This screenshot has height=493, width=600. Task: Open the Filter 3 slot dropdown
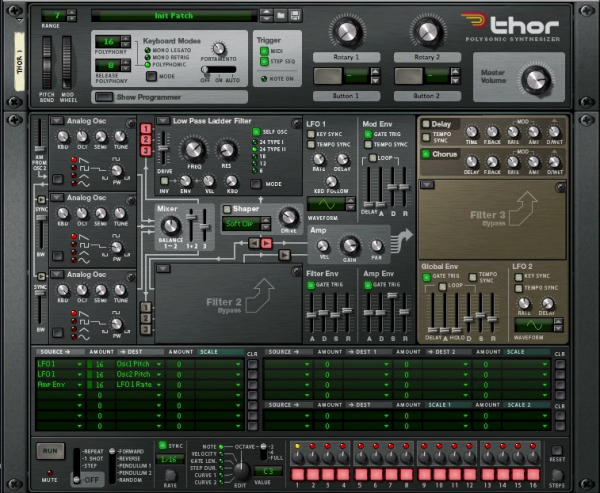pyautogui.click(x=427, y=185)
